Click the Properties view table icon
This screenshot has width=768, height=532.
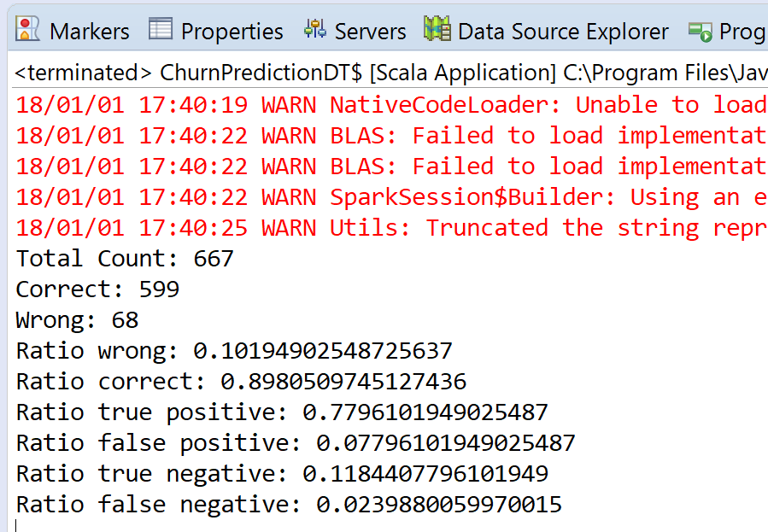(x=161, y=30)
